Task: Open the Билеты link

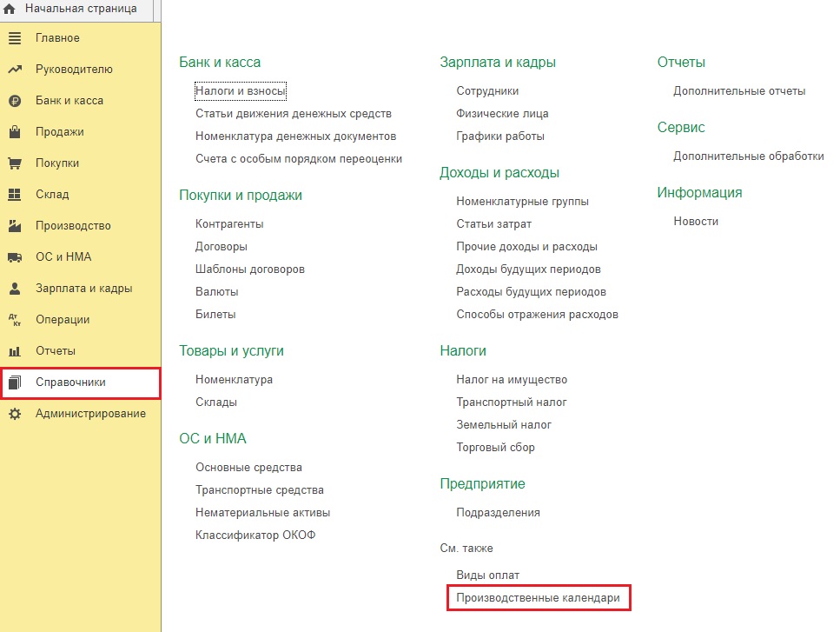Action: click(215, 314)
